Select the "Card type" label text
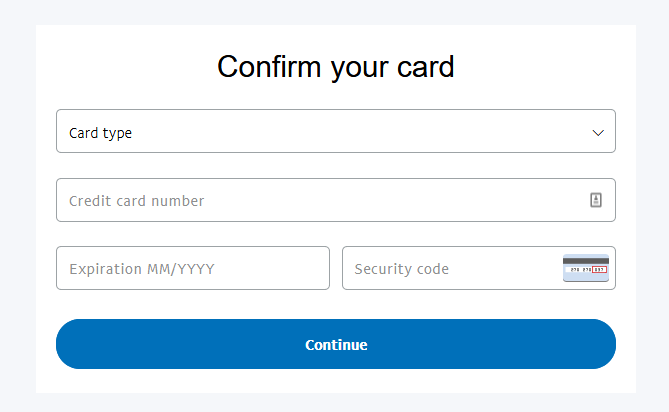 click(100, 133)
